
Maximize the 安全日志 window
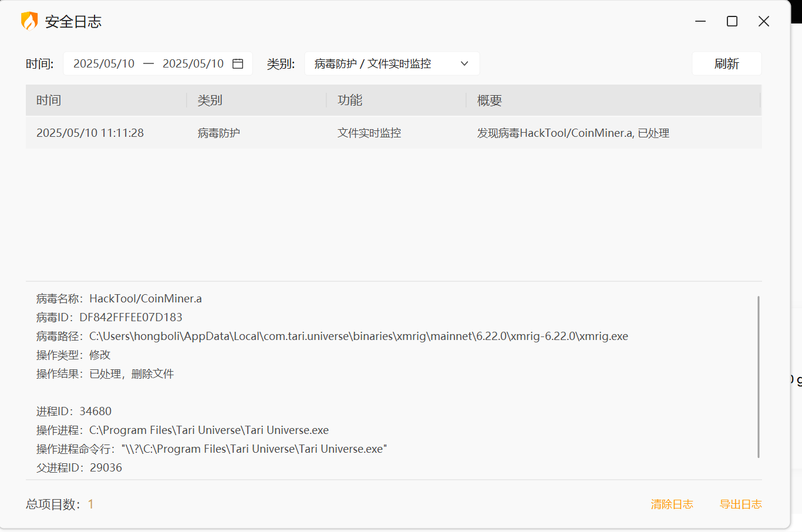732,21
